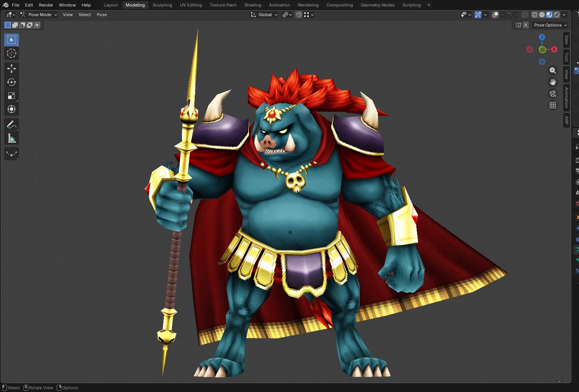Open the ARP sidebar tab
This screenshot has width=579, height=392.
(566, 120)
